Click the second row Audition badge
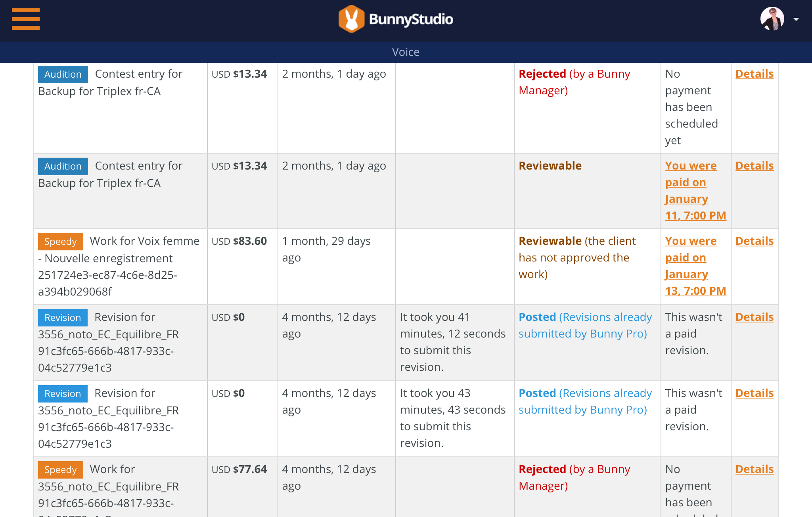The width and height of the screenshot is (812, 517). pos(63,166)
